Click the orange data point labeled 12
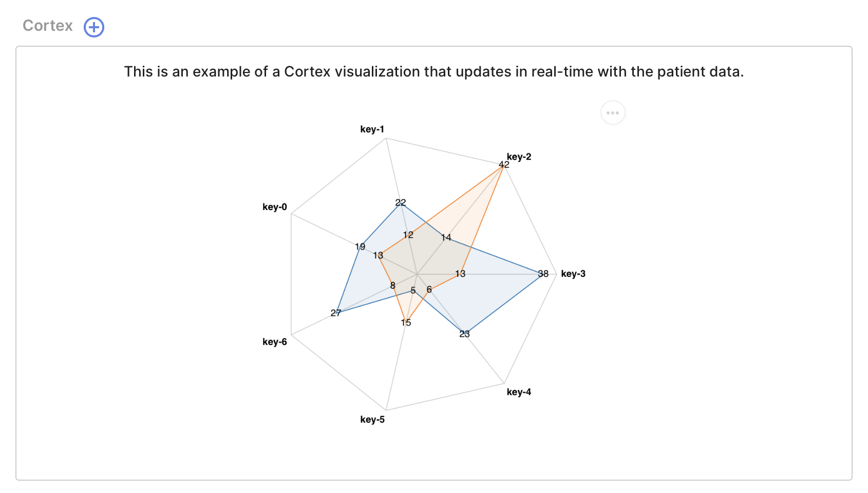The width and height of the screenshot is (868, 493). coord(408,235)
